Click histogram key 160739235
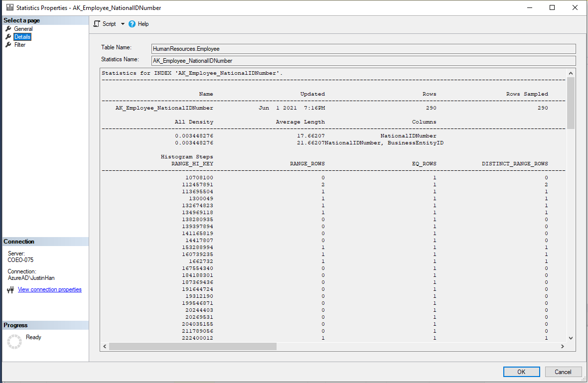This screenshot has width=588, height=383. tap(197, 255)
